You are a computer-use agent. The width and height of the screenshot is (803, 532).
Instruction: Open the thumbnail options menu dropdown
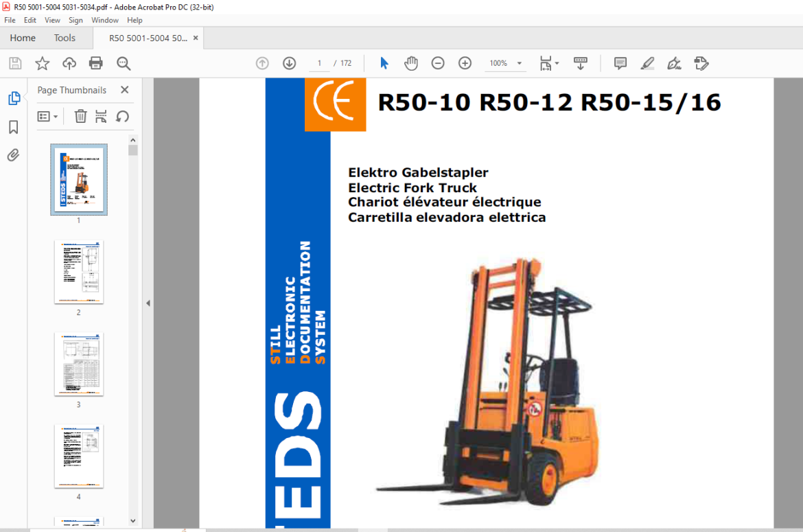click(x=47, y=116)
